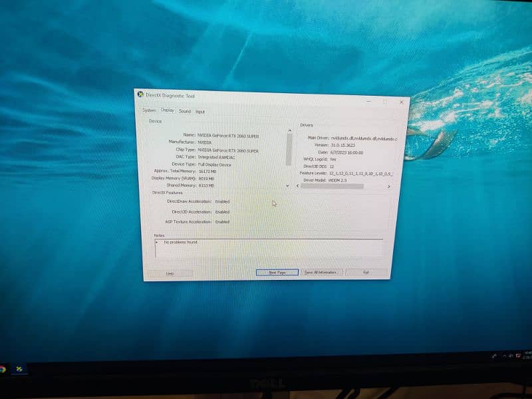The width and height of the screenshot is (532, 399).
Task: Close the DirectX Diagnostic Tool window
Action: [402, 102]
